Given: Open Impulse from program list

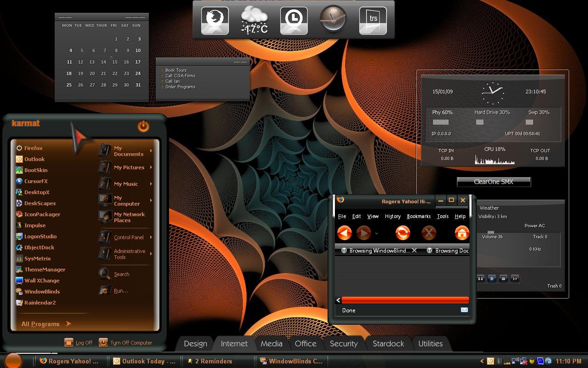Looking at the screenshot, I should pos(31,225).
